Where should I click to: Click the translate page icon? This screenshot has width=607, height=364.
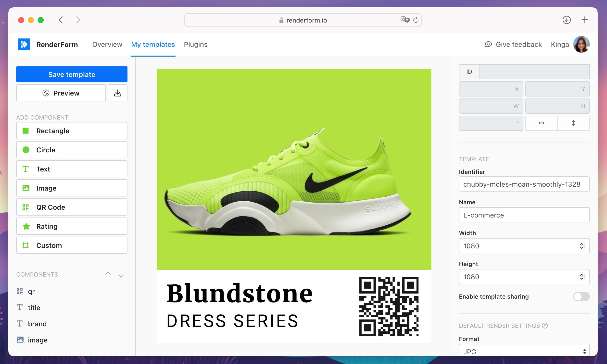405,20
